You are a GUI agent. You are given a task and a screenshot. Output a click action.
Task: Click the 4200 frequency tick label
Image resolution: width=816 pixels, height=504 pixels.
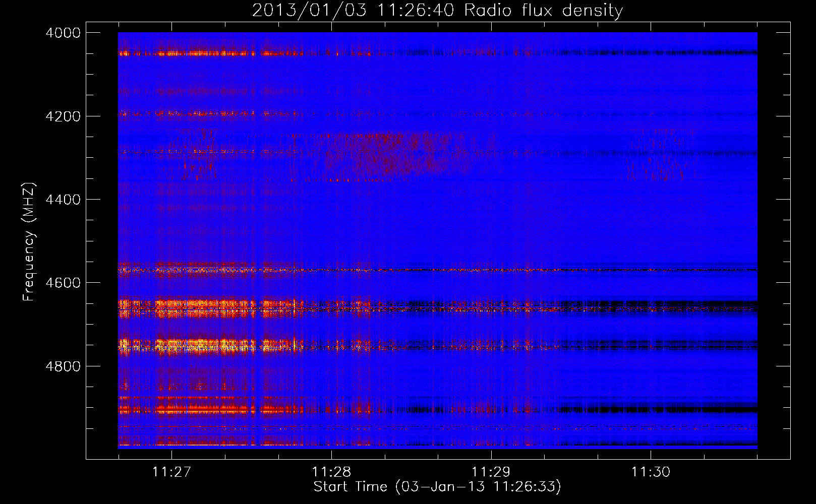tap(63, 116)
